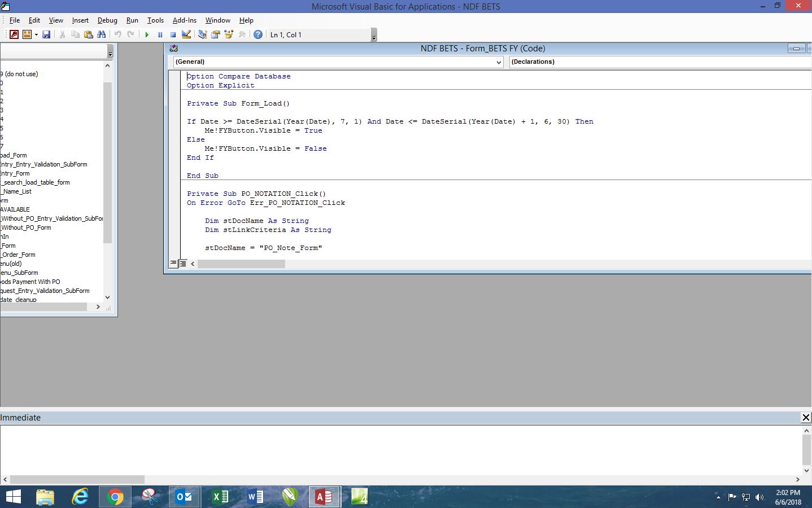
Task: Open the Run menu
Action: [132, 20]
